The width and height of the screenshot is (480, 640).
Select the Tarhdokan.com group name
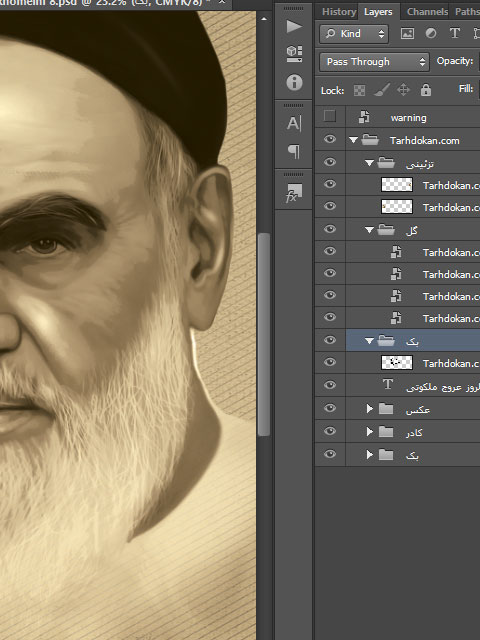tap(424, 140)
